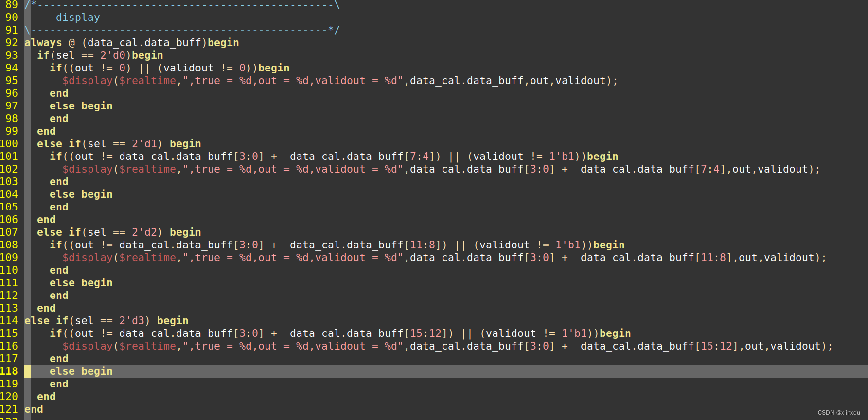
Task: Click '2'd3' on line 114
Action: [x=132, y=321]
